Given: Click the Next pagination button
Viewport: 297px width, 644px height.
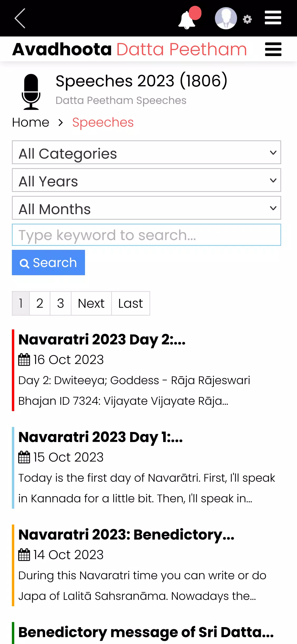Looking at the screenshot, I should [91, 303].
